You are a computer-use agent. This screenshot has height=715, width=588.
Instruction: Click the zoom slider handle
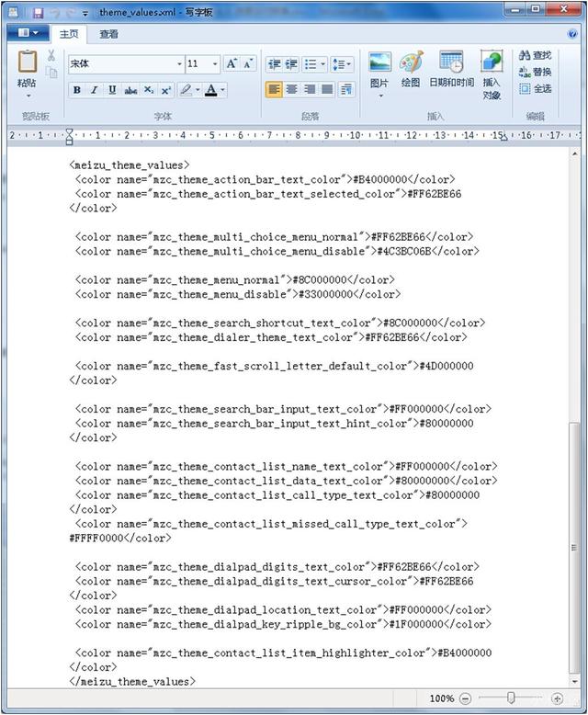click(x=511, y=698)
